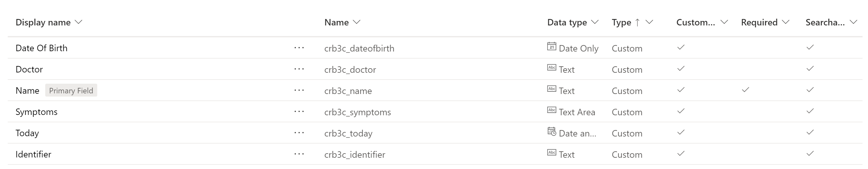
Task: Click the crb3c_today schema name
Action: (x=348, y=133)
